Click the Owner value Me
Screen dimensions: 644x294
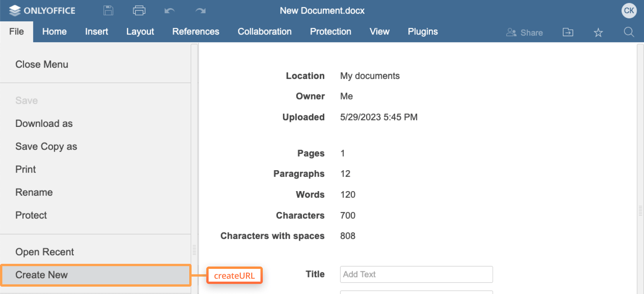click(346, 96)
